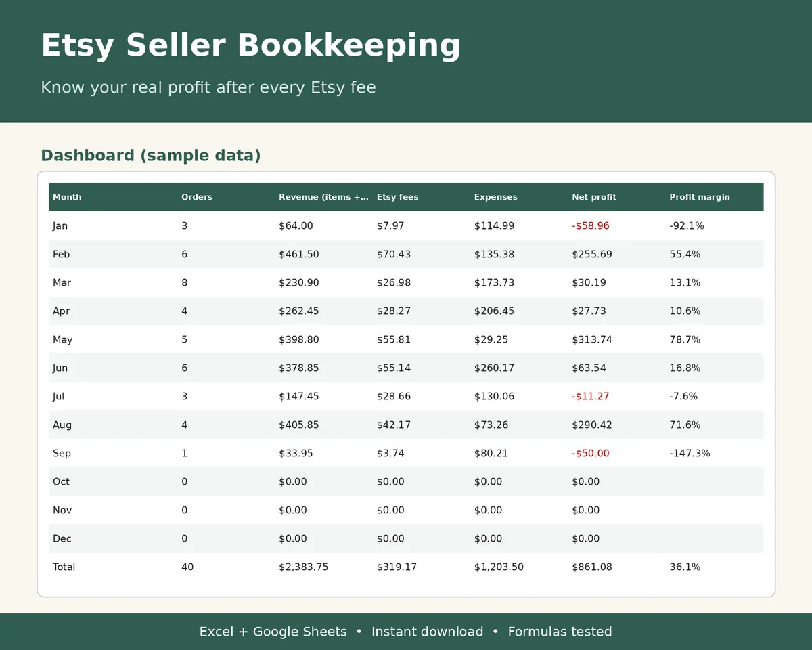Click Feb Etsy fees $70.43
812x650 pixels.
[x=393, y=255]
